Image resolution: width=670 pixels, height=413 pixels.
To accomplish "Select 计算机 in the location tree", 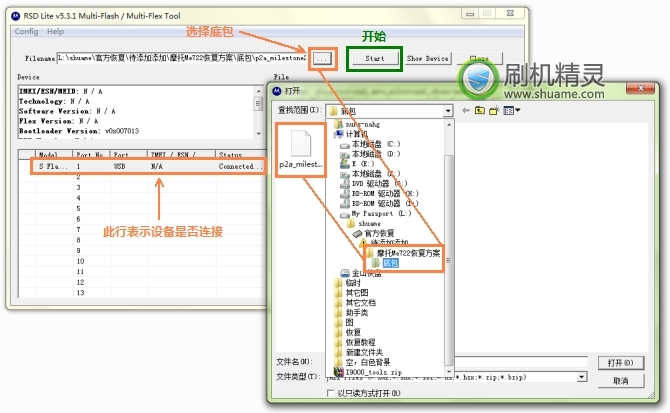I will 351,134.
